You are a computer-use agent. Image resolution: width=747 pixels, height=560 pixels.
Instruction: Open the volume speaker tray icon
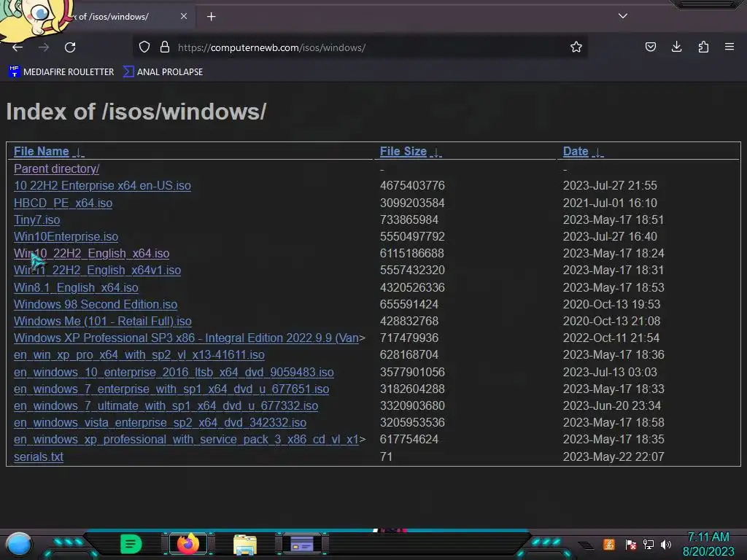pos(666,545)
